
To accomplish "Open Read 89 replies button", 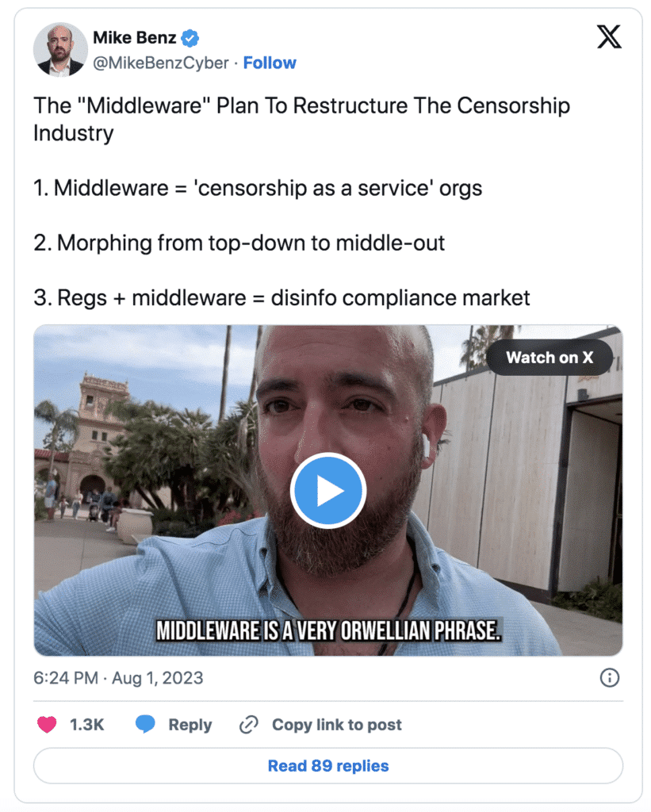I will pos(327,765).
